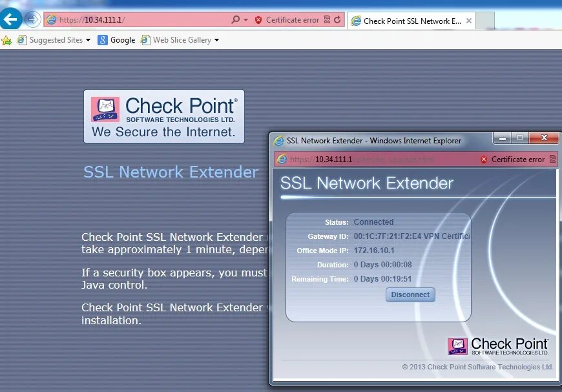Click the Check Point logo in popup footer
The width and height of the screenshot is (562, 392).
tap(498, 346)
